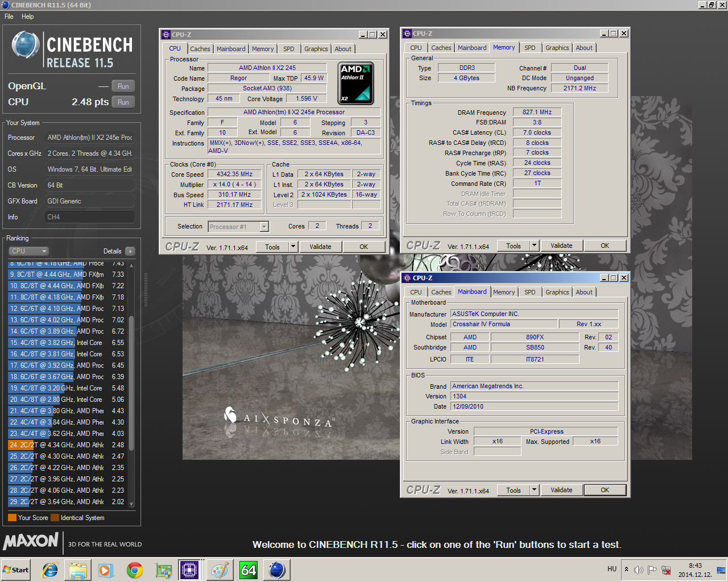Open Ranking Details arrow button
728x582 pixels.
click(x=130, y=251)
